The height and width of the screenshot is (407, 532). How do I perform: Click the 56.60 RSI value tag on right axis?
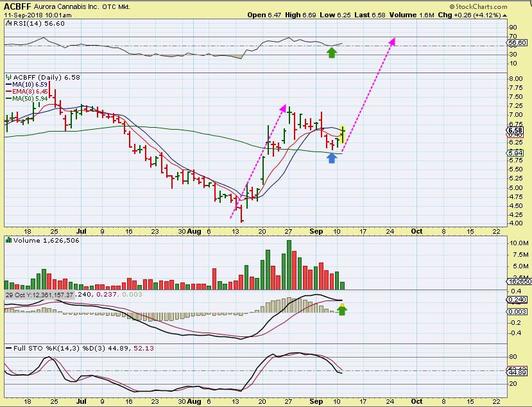(517, 43)
